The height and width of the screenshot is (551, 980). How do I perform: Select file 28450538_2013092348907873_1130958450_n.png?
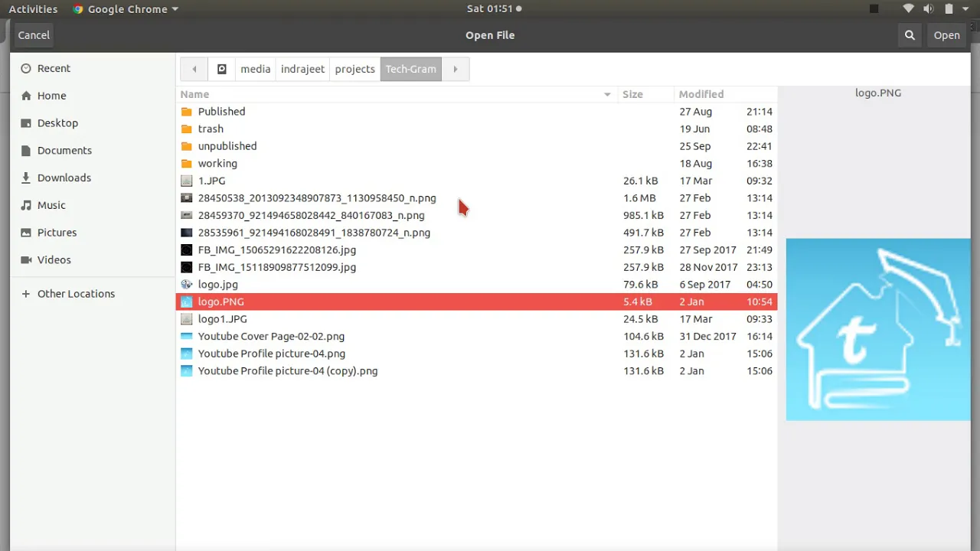476,198
